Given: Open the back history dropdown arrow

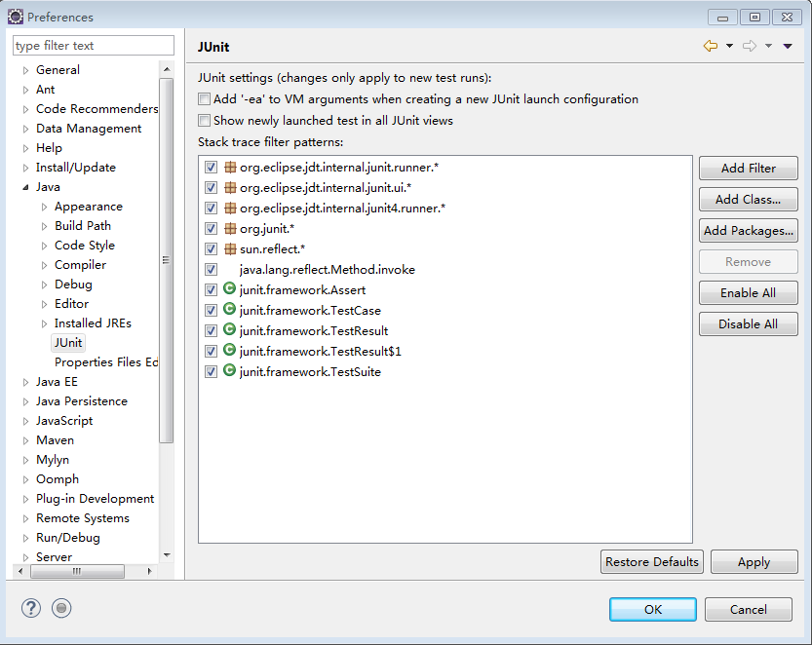Looking at the screenshot, I should 729,46.
